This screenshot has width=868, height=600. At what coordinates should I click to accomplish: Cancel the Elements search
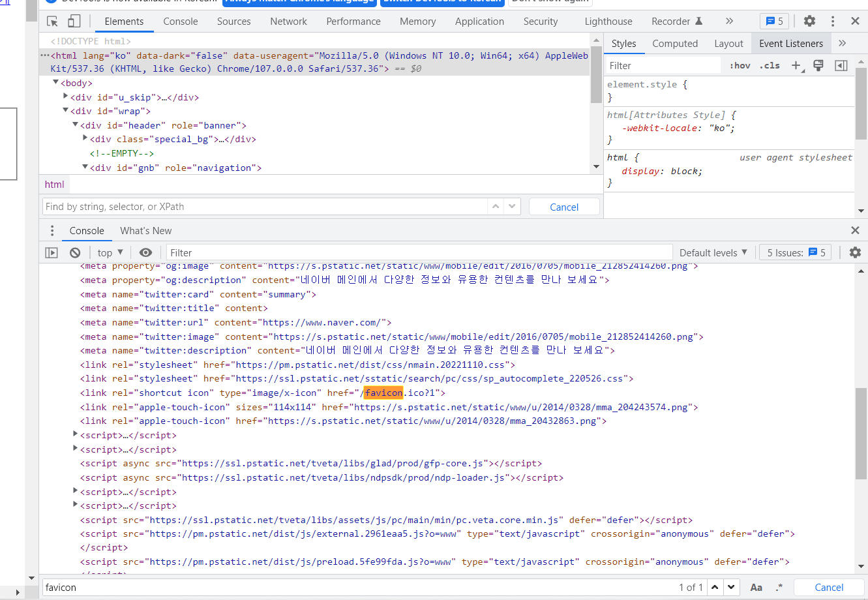[x=564, y=207]
